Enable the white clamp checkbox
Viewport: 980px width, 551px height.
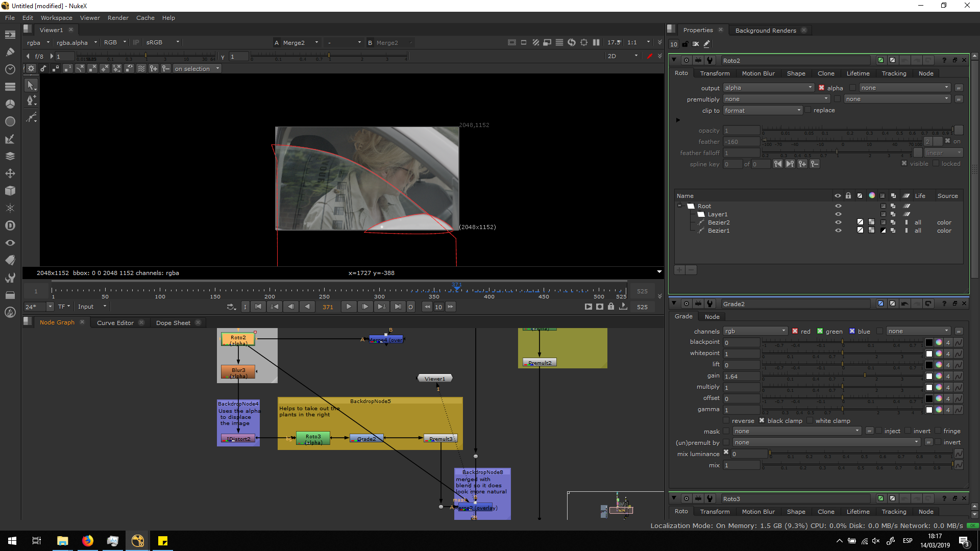pyautogui.click(x=810, y=421)
